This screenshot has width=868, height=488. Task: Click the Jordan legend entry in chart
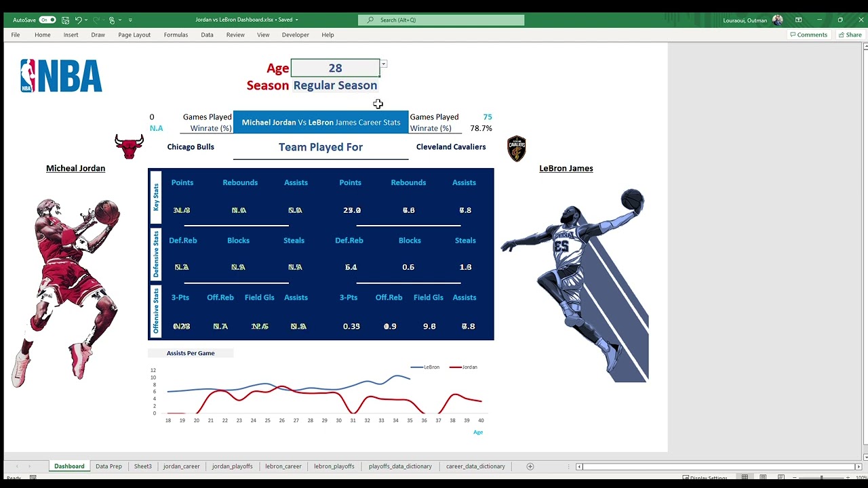(x=463, y=367)
